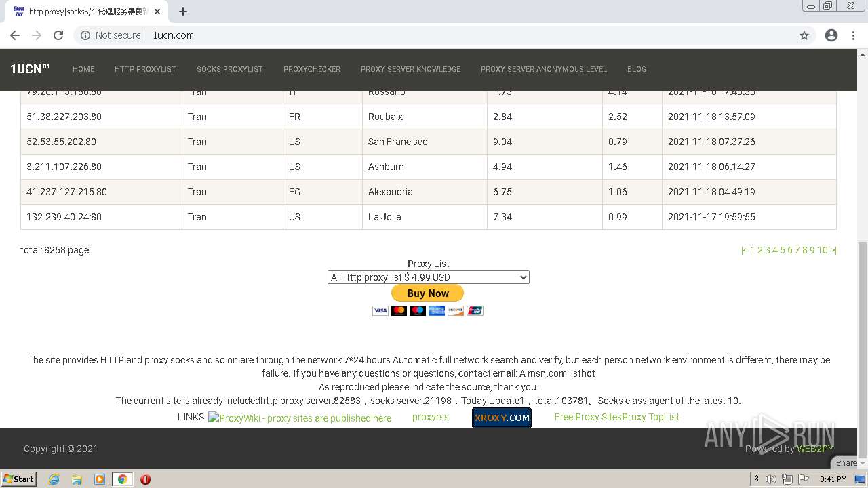Open the HOME menu item
The image size is (868, 488).
click(83, 69)
